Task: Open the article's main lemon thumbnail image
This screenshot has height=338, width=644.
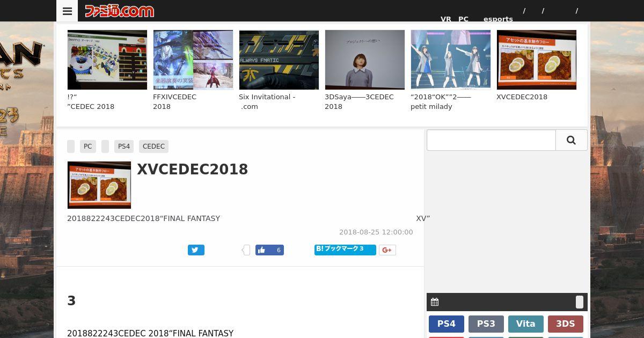Action: coord(99,185)
